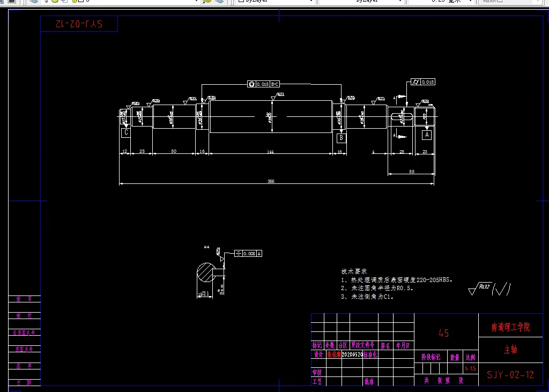Image resolution: width=549 pixels, height=392 pixels.
Task: Click the hatched circle in section A-A
Action: pyautogui.click(x=206, y=272)
